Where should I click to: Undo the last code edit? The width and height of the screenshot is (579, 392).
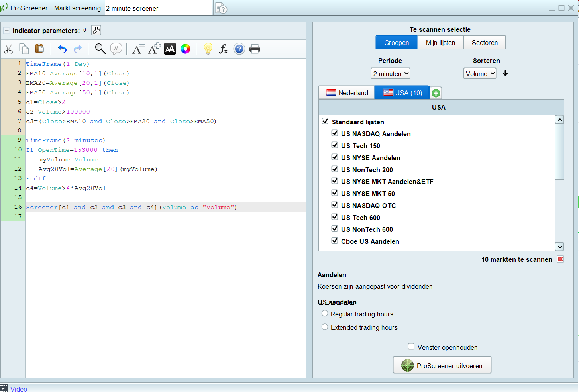(x=62, y=49)
